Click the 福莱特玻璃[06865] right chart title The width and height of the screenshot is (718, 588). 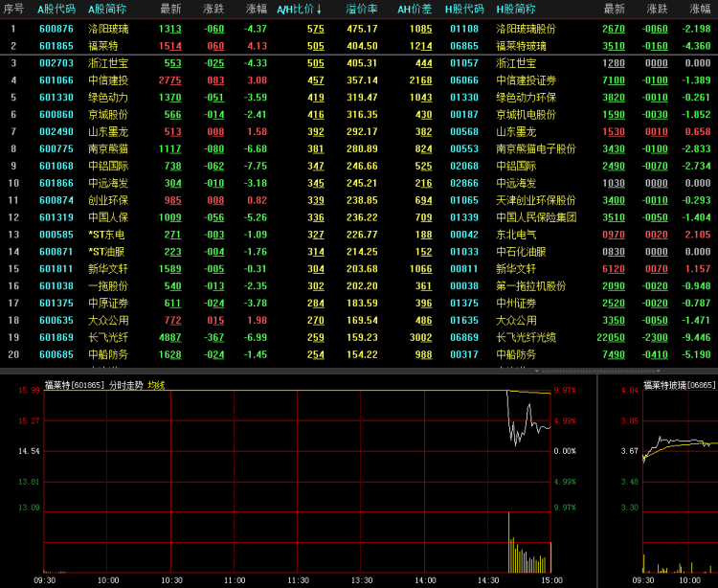click(679, 385)
